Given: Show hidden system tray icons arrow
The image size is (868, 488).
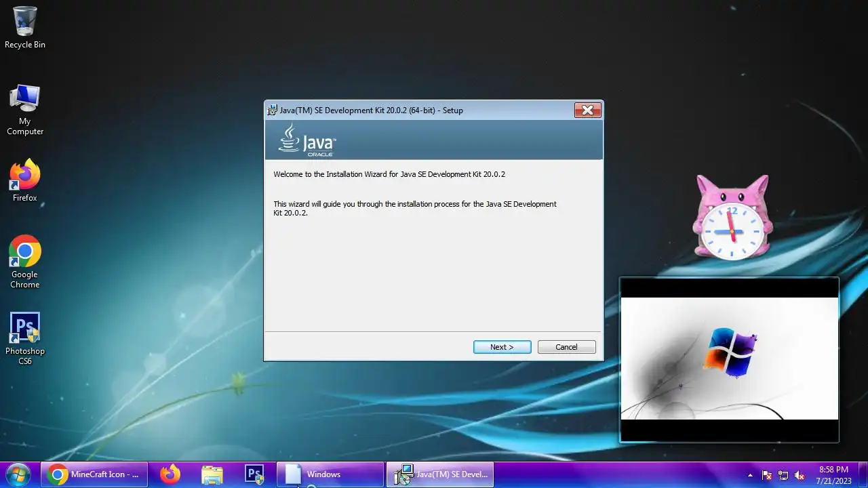Looking at the screenshot, I should [x=750, y=475].
